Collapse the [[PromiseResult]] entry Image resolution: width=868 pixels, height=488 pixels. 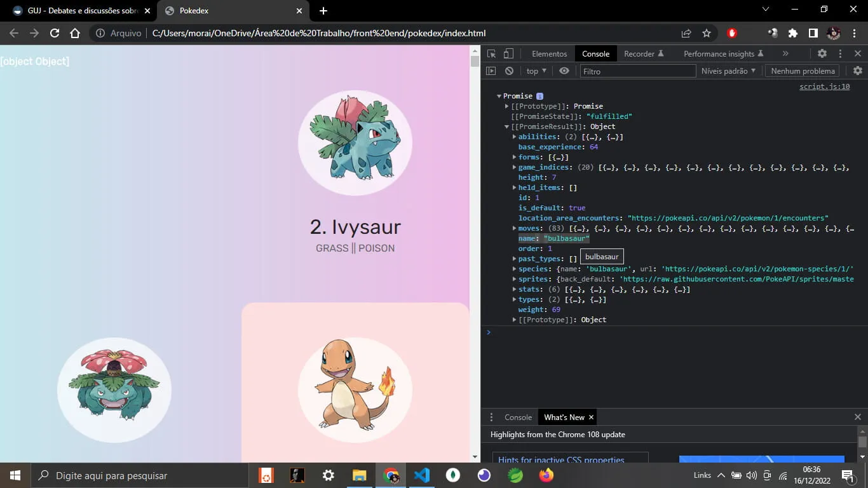click(507, 126)
